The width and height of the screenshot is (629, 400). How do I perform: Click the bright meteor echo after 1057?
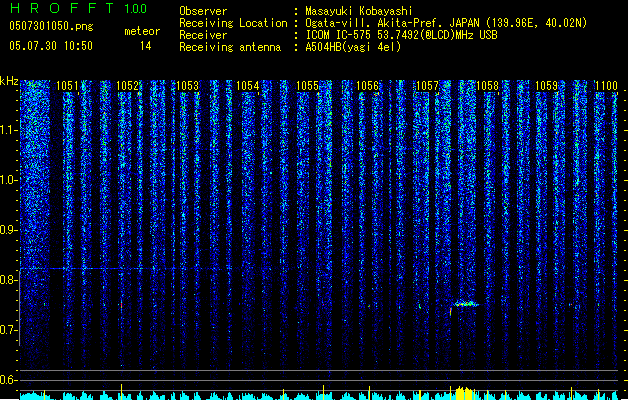(466, 304)
